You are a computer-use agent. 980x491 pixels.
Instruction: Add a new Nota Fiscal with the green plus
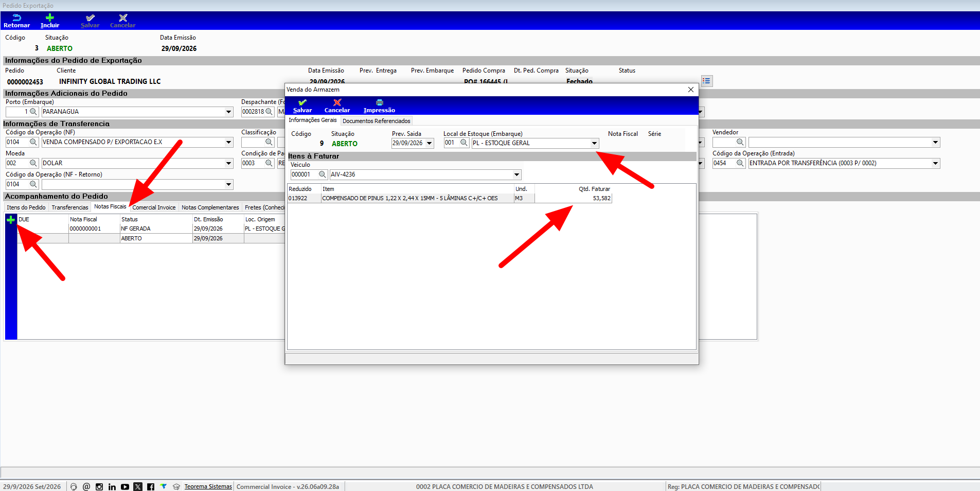tap(11, 220)
